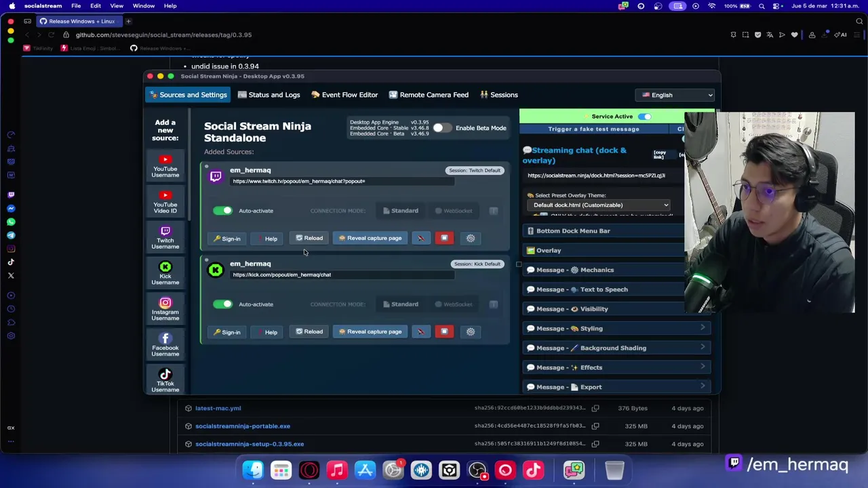Open Trash in the Dock
The image size is (868, 488).
click(614, 470)
